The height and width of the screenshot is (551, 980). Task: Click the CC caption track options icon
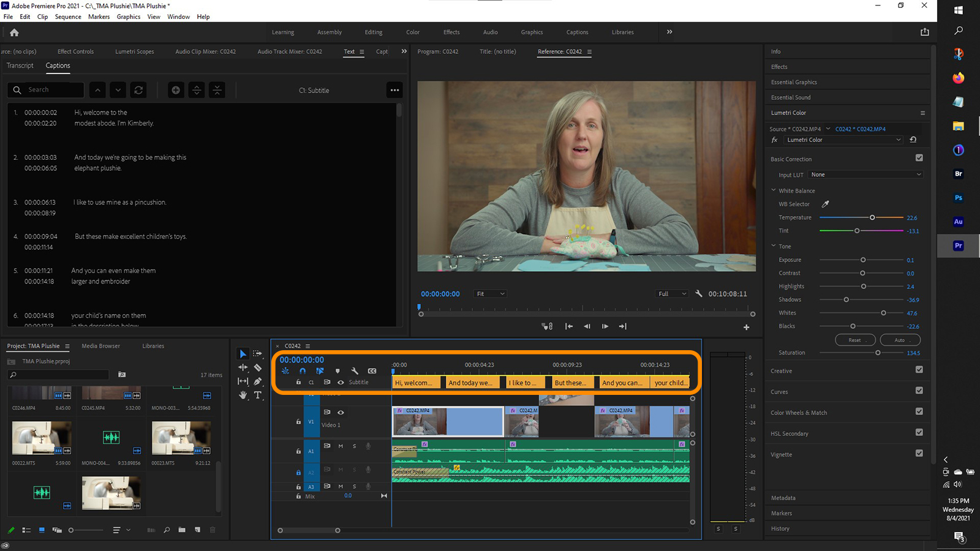click(372, 371)
